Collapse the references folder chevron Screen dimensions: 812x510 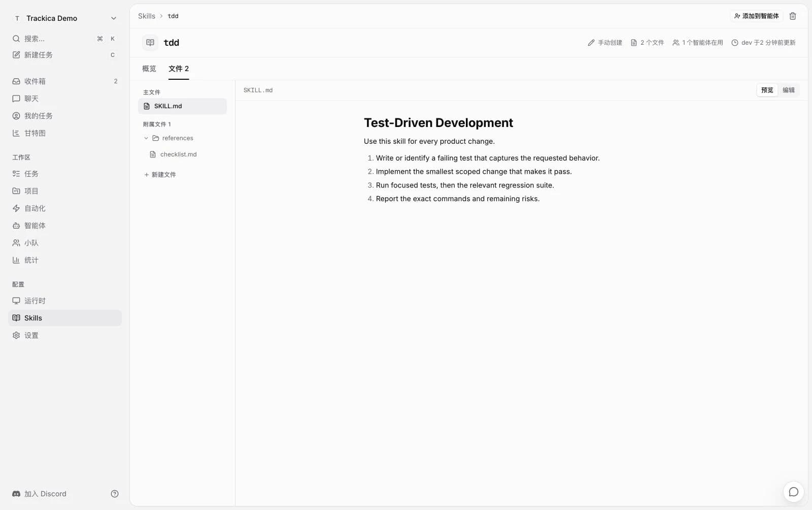(146, 138)
